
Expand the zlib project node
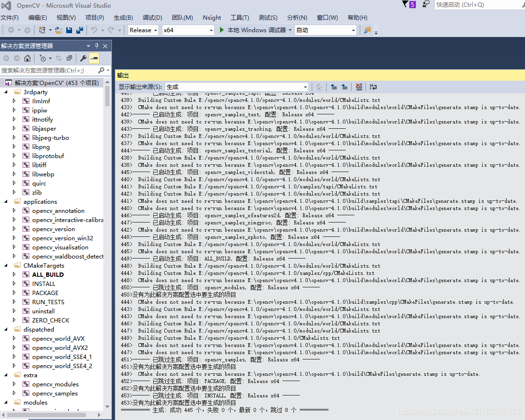pos(14,192)
